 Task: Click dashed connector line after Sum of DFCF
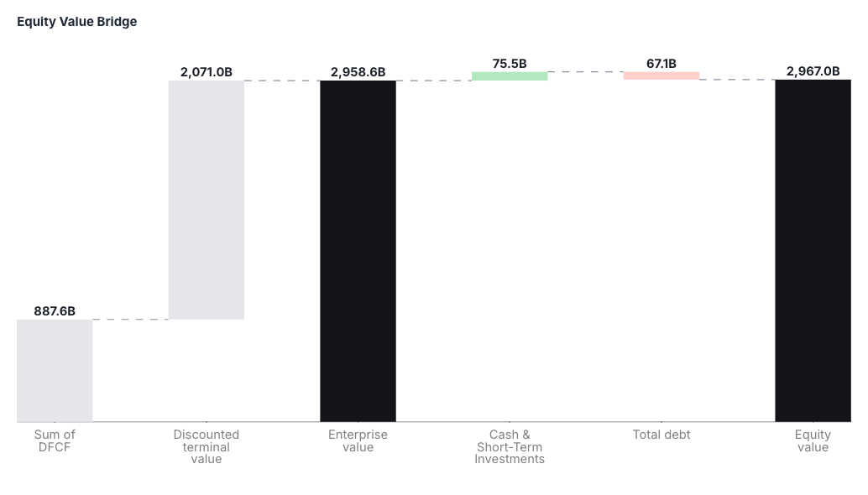tap(131, 320)
